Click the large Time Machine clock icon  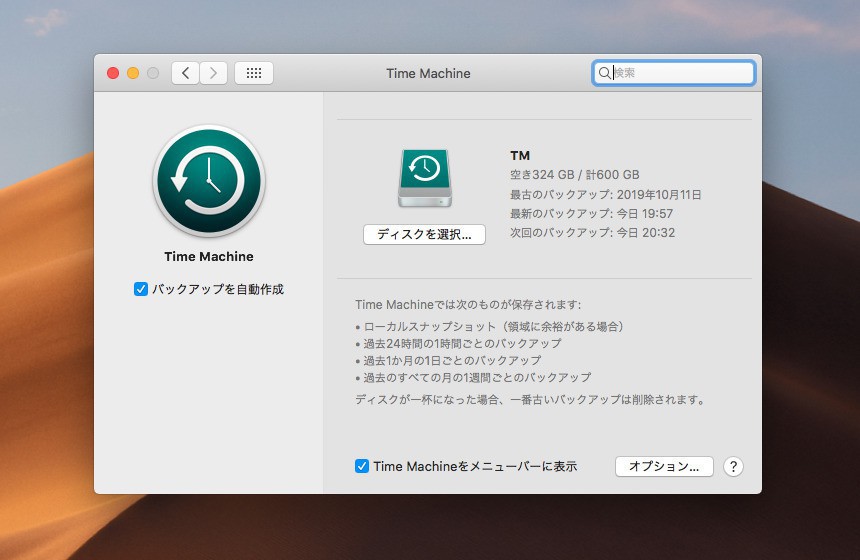coord(208,181)
